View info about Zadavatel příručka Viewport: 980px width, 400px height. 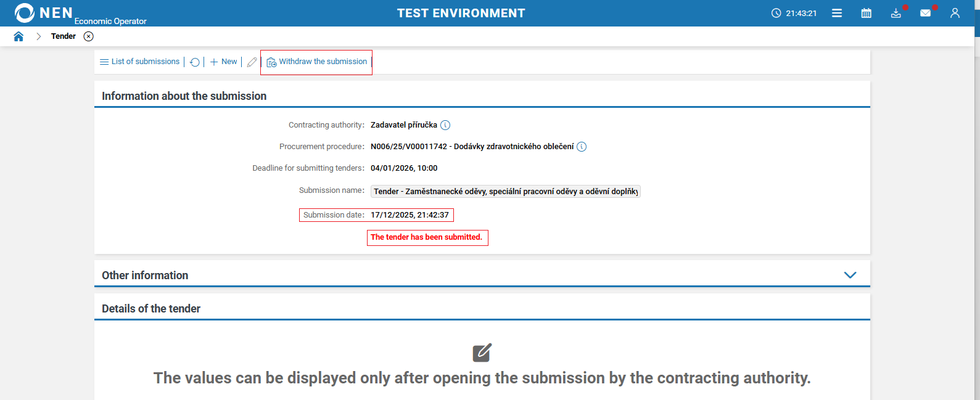[x=445, y=124]
